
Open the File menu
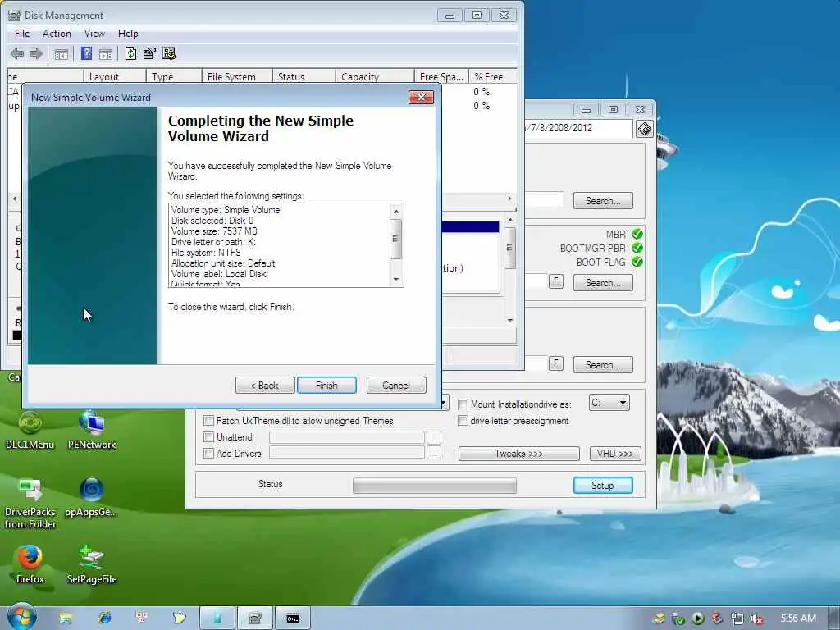[22, 33]
